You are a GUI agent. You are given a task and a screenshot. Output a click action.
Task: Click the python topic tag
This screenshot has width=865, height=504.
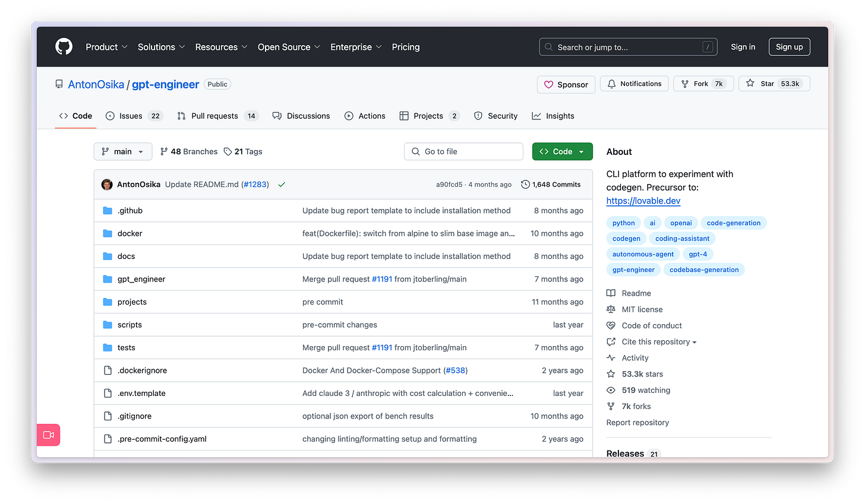click(x=624, y=223)
